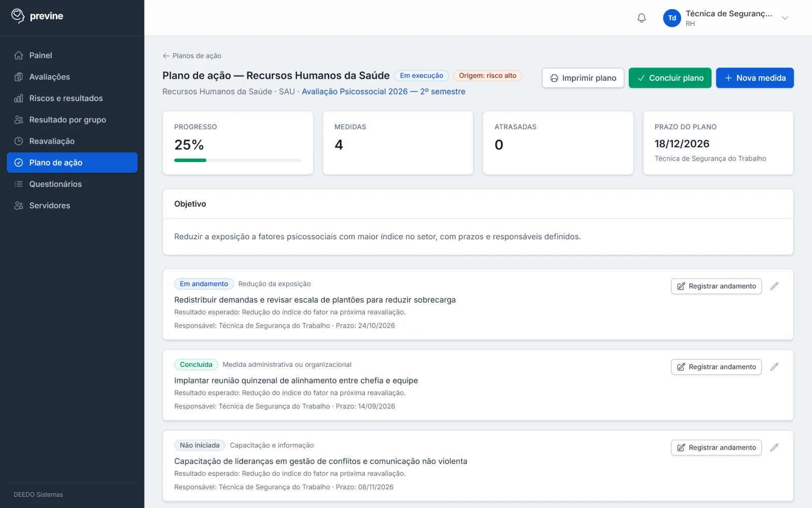Expand the user account dropdown chevron
Image resolution: width=812 pixels, height=508 pixels.
pos(785,18)
